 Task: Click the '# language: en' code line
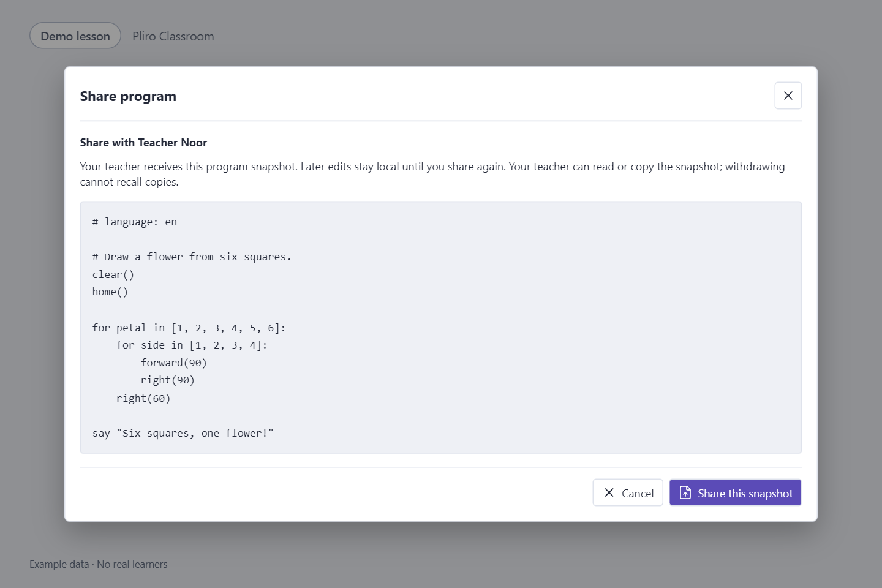pos(135,222)
